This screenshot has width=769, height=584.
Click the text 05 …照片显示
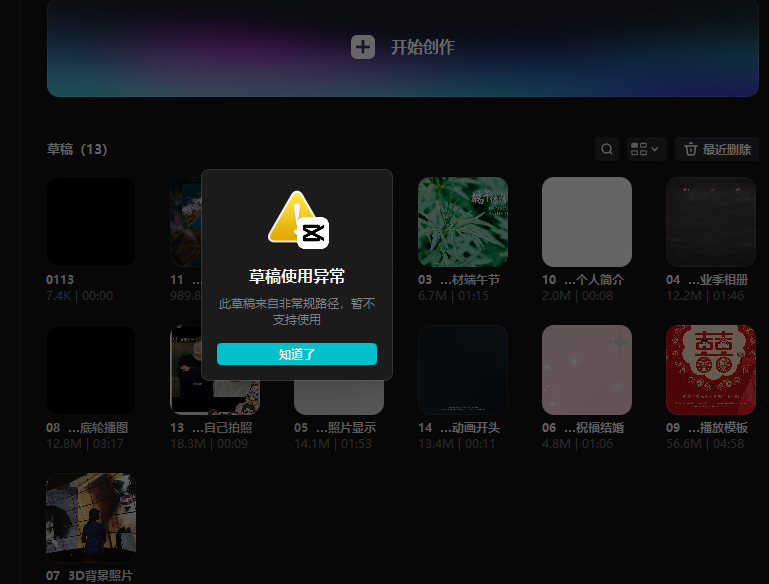[x=335, y=428]
